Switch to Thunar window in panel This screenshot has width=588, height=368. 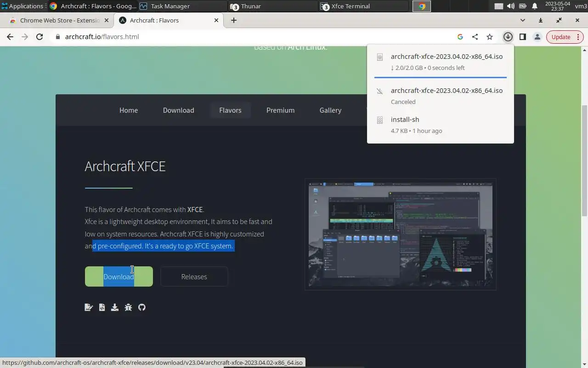pos(273,6)
